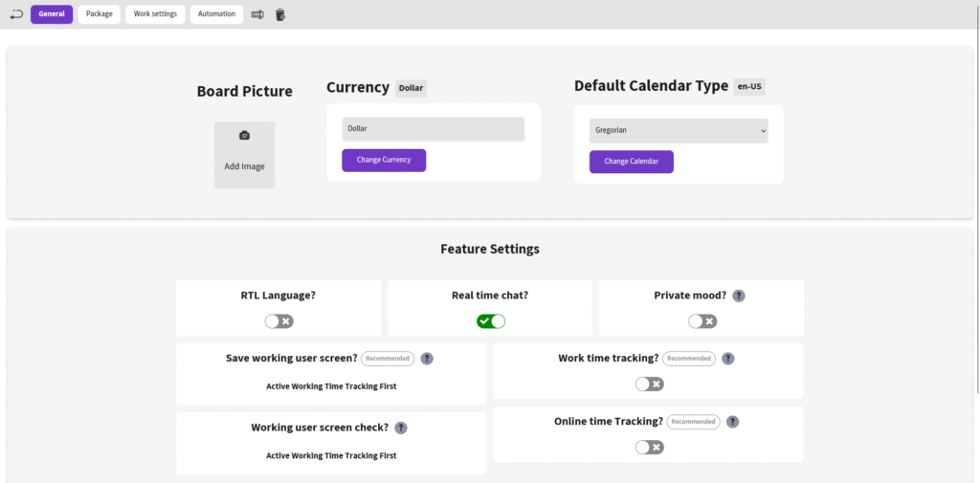The image size is (980, 483).
Task: Show help for Work time tracking
Action: coord(727,359)
